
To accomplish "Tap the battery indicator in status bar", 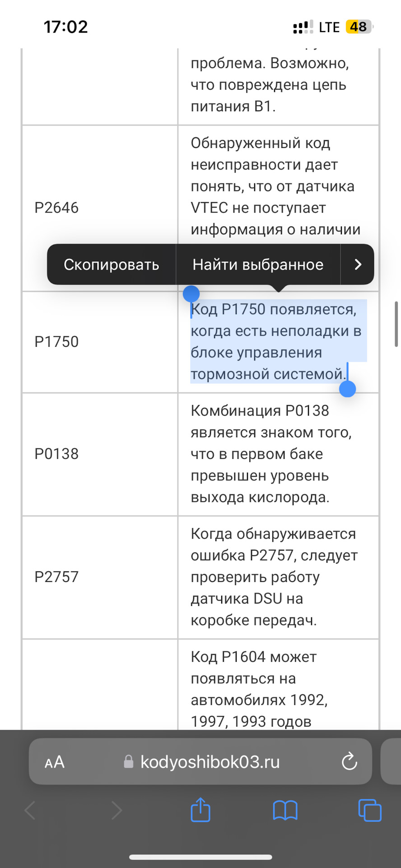I will [x=359, y=27].
